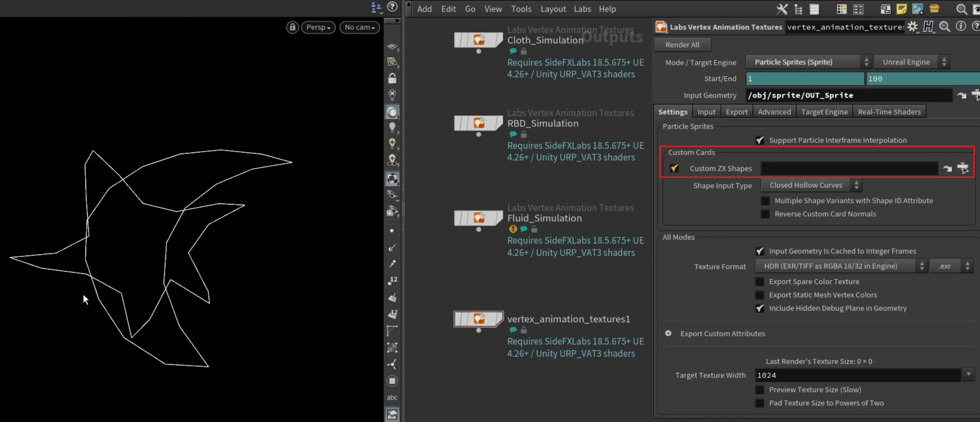Viewport: 980px width, 422px height.
Task: Click the checkered cube material icon
Action: (392, 179)
